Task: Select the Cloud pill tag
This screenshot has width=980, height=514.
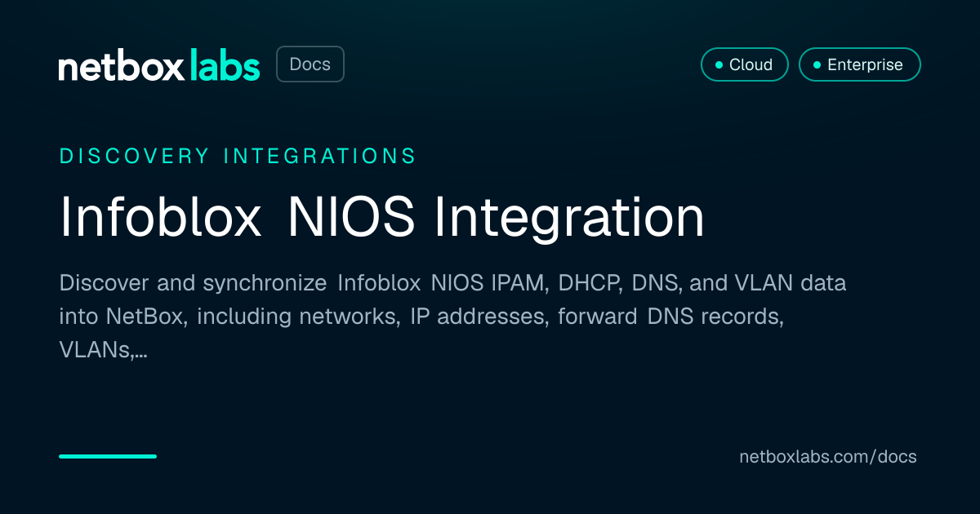Action: [x=744, y=64]
